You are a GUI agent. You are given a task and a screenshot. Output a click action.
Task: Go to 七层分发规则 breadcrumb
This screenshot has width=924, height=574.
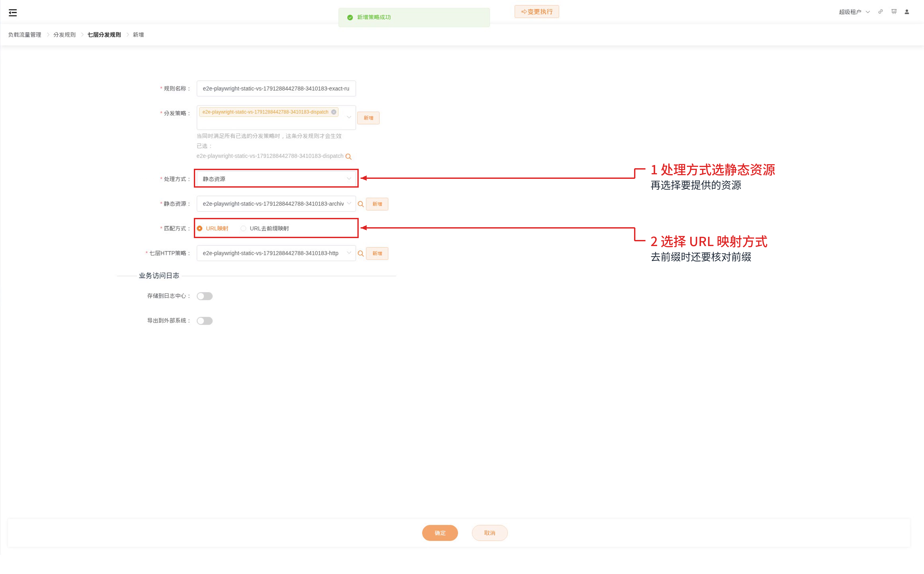104,35
